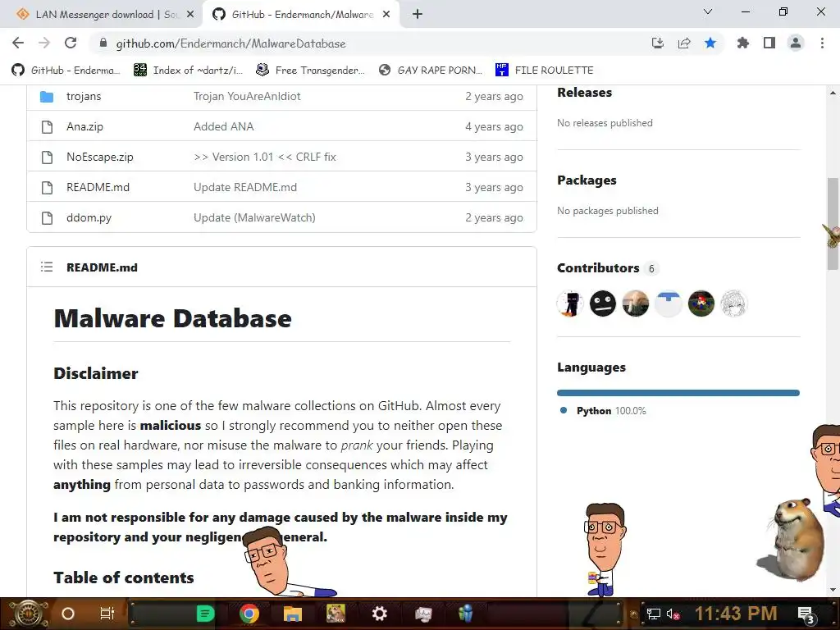Click the Ana.zip file icon
This screenshot has width=840, height=630.
(x=47, y=127)
